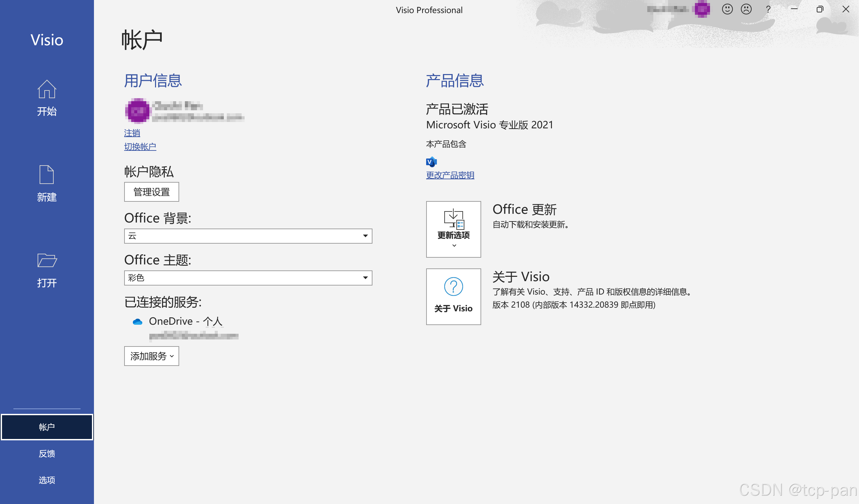
Task: Click the frowning face feedback icon
Action: [746, 9]
